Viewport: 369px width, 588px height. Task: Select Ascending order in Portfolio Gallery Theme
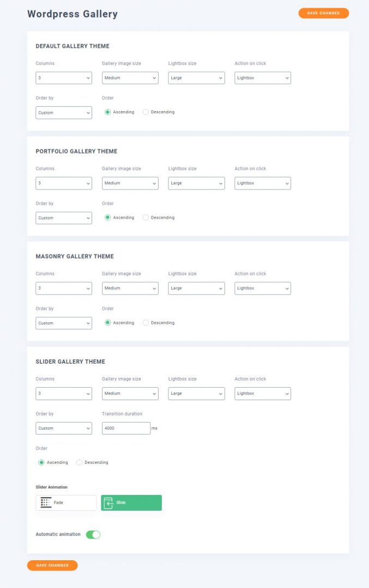tap(108, 217)
